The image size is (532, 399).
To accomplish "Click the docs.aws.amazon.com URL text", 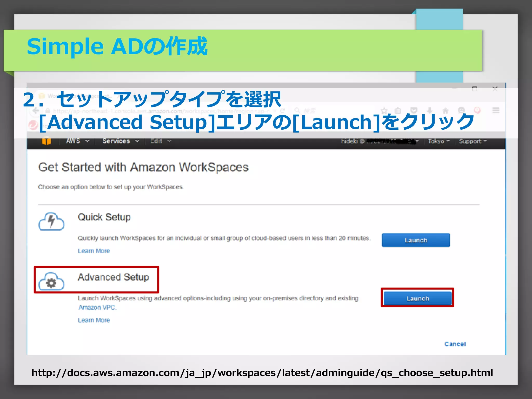I will pos(262,373).
